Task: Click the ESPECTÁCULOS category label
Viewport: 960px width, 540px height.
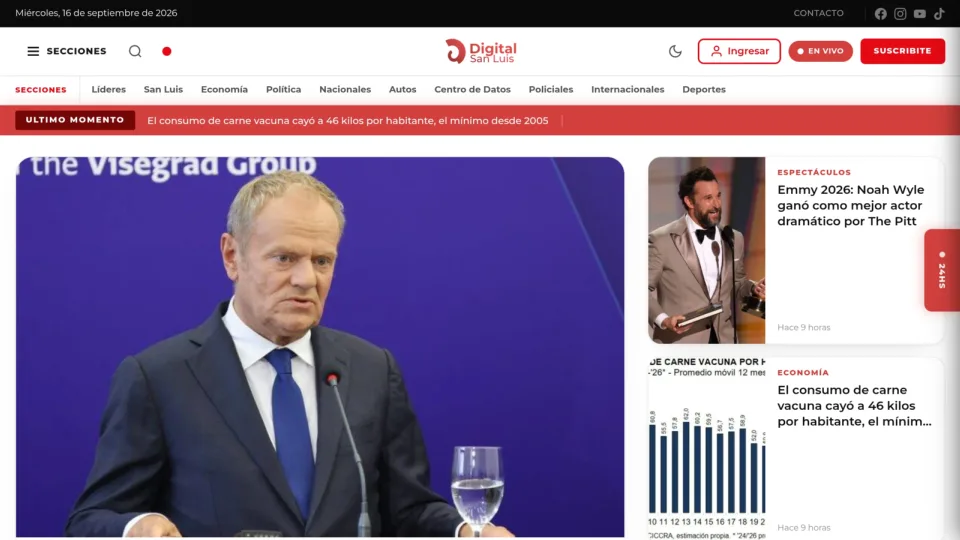Action: pyautogui.click(x=814, y=172)
